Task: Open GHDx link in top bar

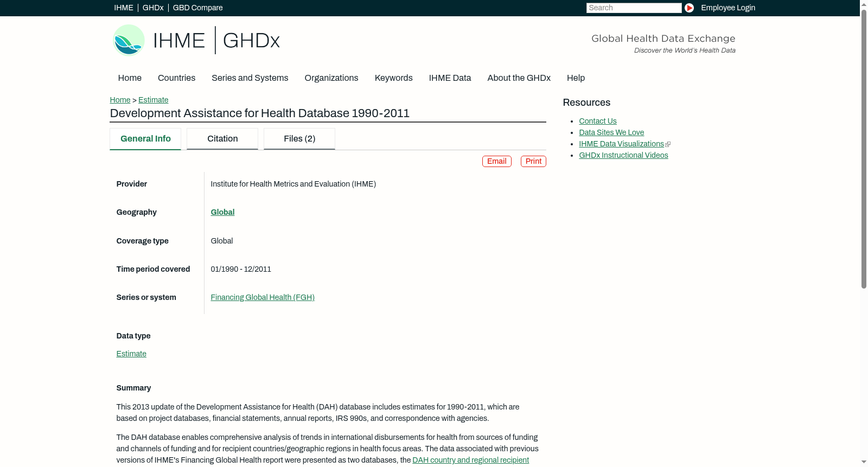Action: point(153,8)
